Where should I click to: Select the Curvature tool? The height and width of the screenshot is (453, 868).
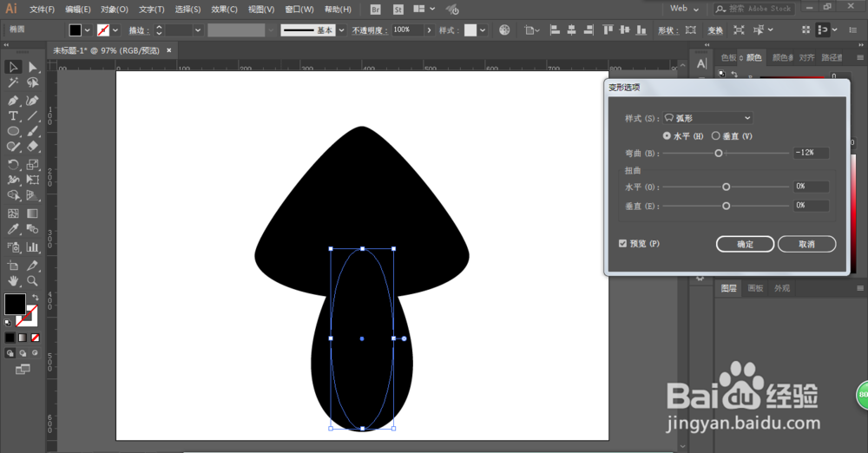click(x=33, y=101)
